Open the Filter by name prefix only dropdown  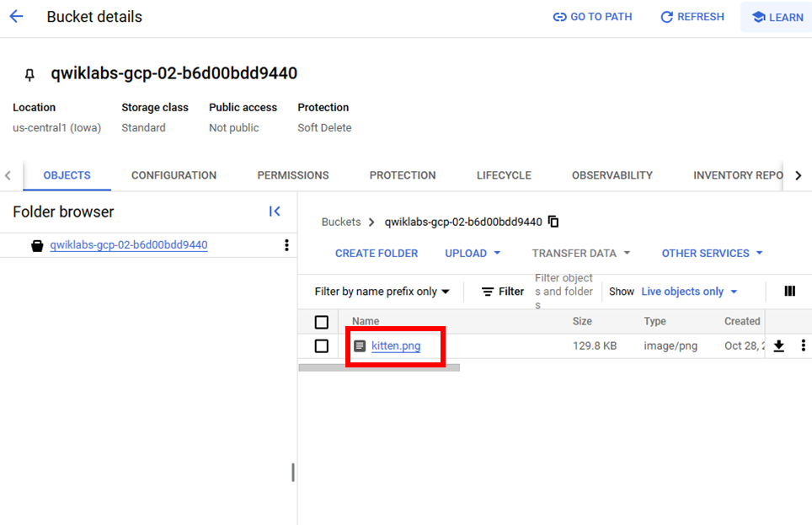tap(382, 292)
